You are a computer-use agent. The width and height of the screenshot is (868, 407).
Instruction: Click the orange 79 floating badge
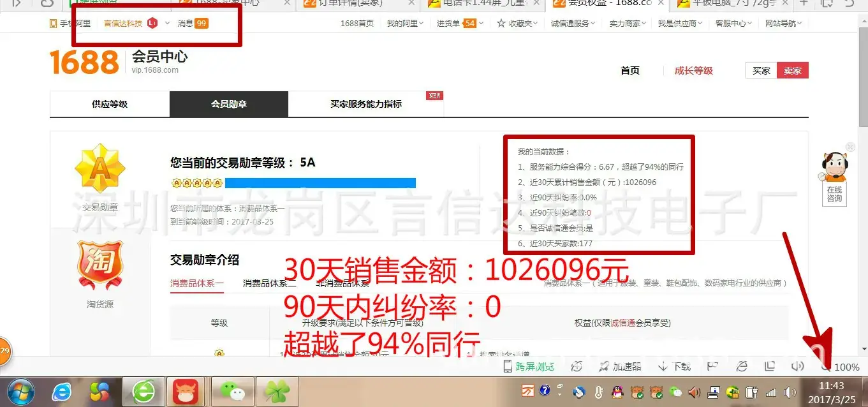click(x=4, y=351)
